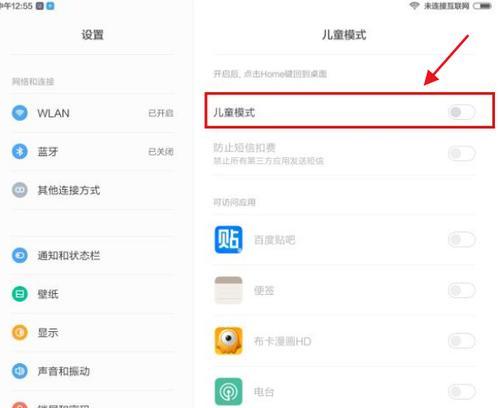The width and height of the screenshot is (500, 408).
Task: Toggle the 防止短信扣费 switch
Action: tap(462, 153)
